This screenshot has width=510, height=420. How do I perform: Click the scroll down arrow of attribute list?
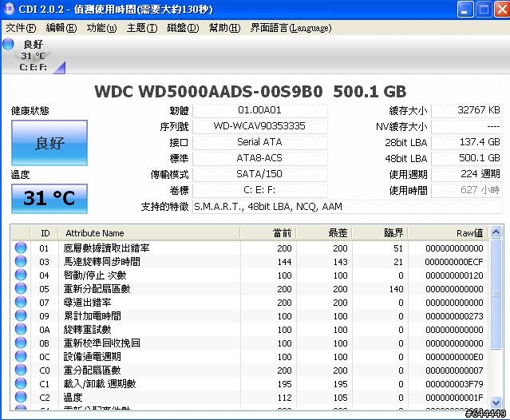click(496, 402)
